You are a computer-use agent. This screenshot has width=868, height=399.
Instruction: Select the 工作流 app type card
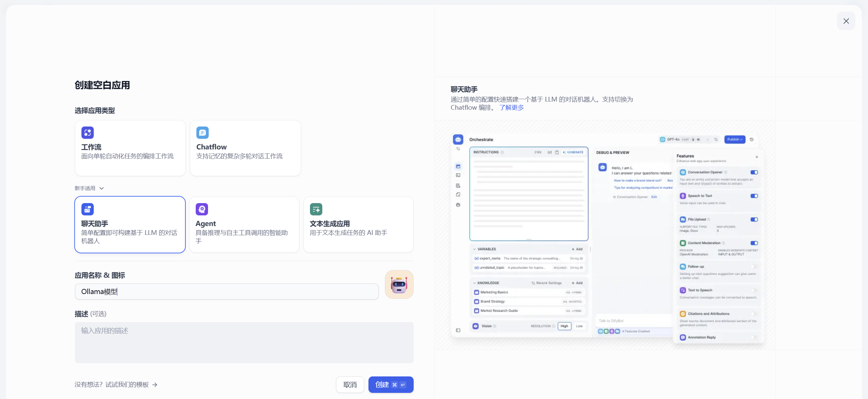coord(130,148)
